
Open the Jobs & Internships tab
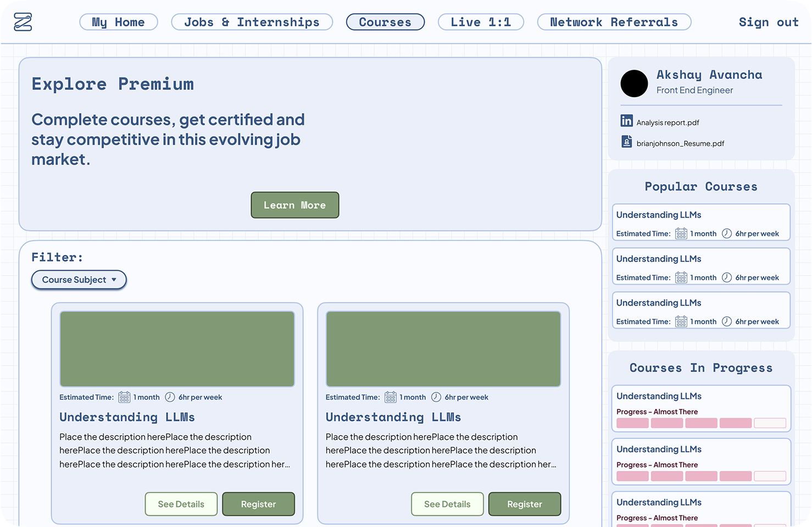[x=252, y=22]
